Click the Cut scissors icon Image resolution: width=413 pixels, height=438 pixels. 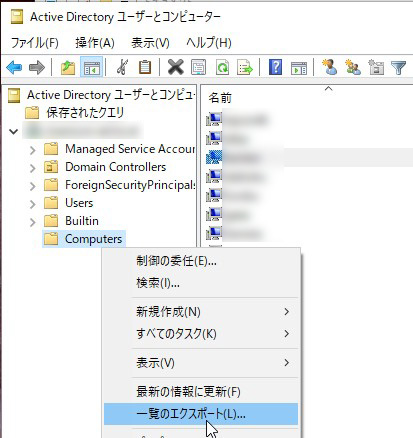click(x=122, y=67)
